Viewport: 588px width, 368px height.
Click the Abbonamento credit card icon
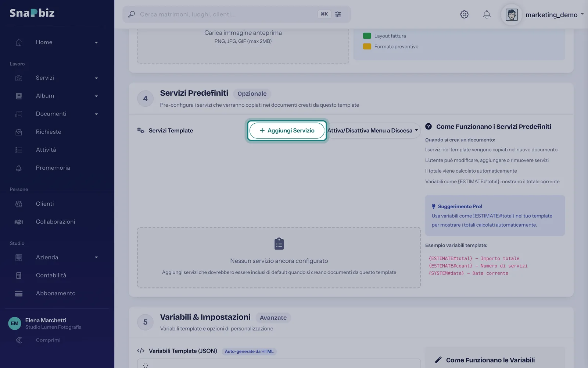[x=19, y=294]
